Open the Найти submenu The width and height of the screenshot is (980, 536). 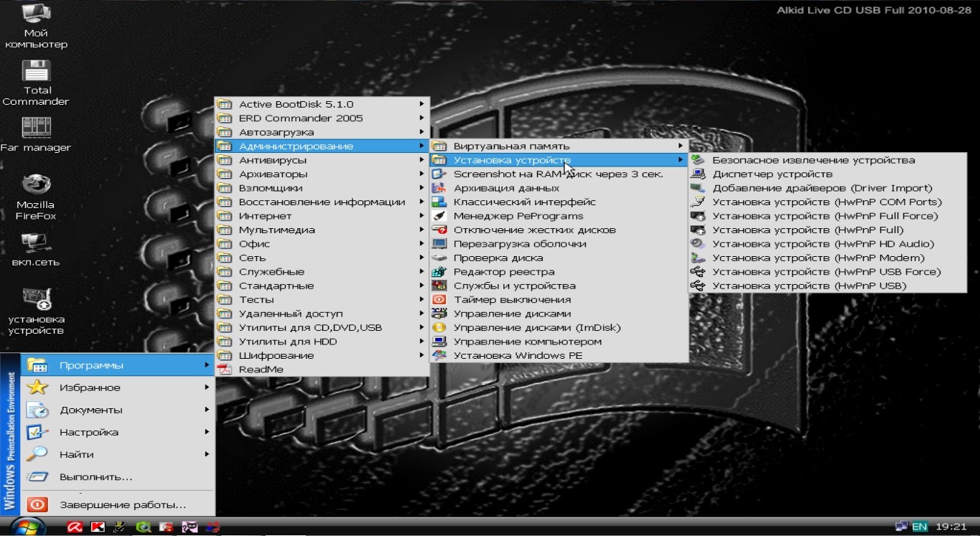click(118, 454)
